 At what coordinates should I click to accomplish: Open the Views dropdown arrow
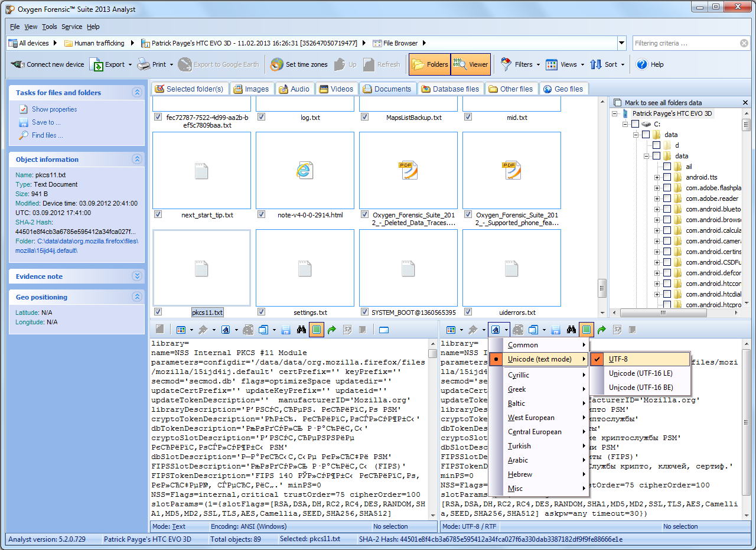point(582,64)
